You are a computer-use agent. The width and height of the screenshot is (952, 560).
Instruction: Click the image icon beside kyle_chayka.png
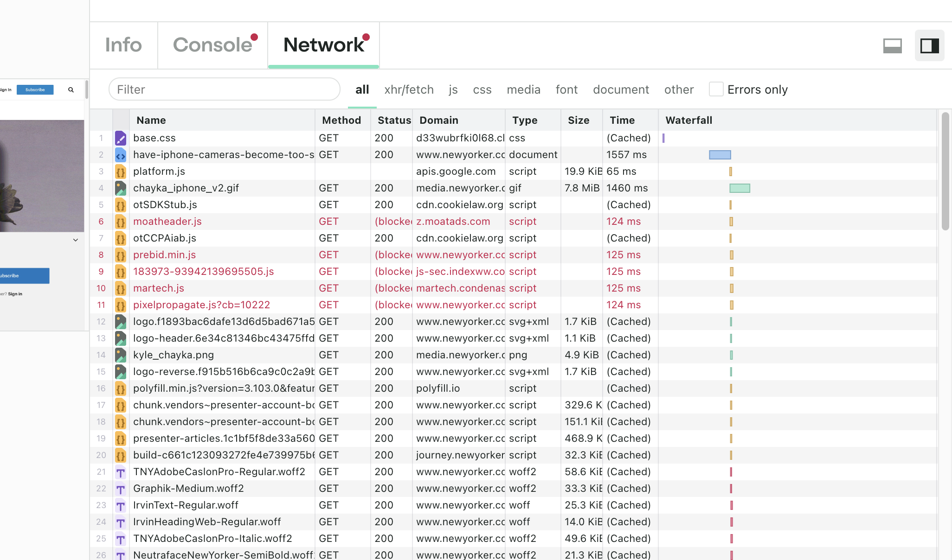pos(121,355)
